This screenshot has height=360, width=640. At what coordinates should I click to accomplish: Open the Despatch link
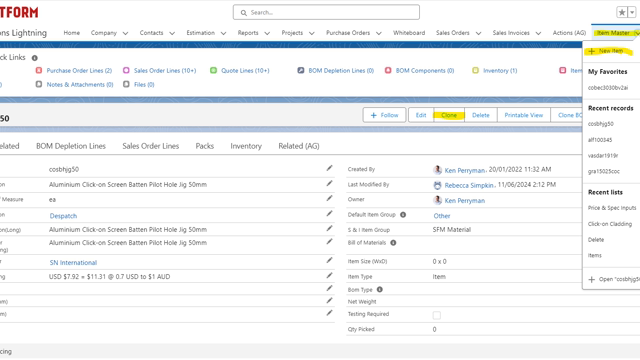coord(63,216)
